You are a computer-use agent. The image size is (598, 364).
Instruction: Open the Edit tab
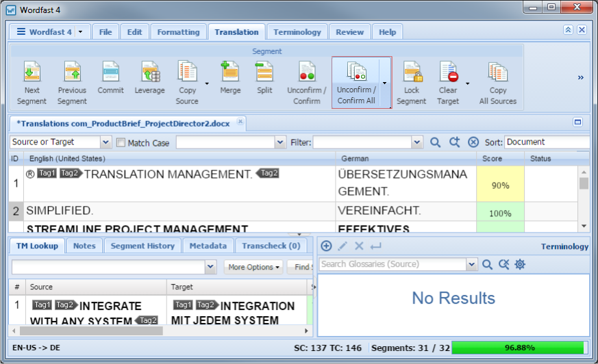click(x=135, y=32)
